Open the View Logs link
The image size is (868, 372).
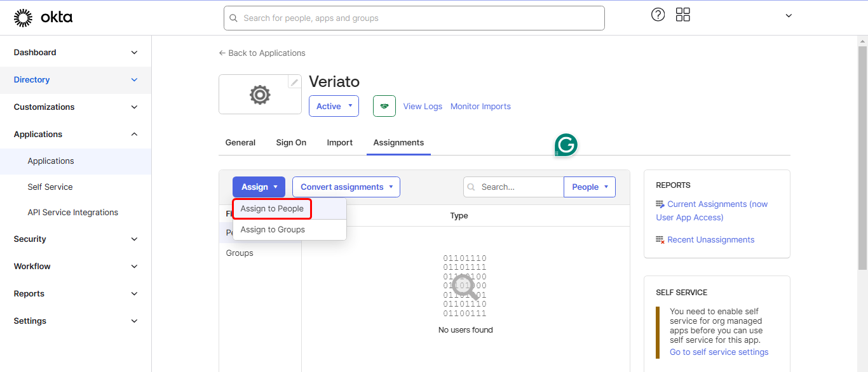(x=423, y=107)
